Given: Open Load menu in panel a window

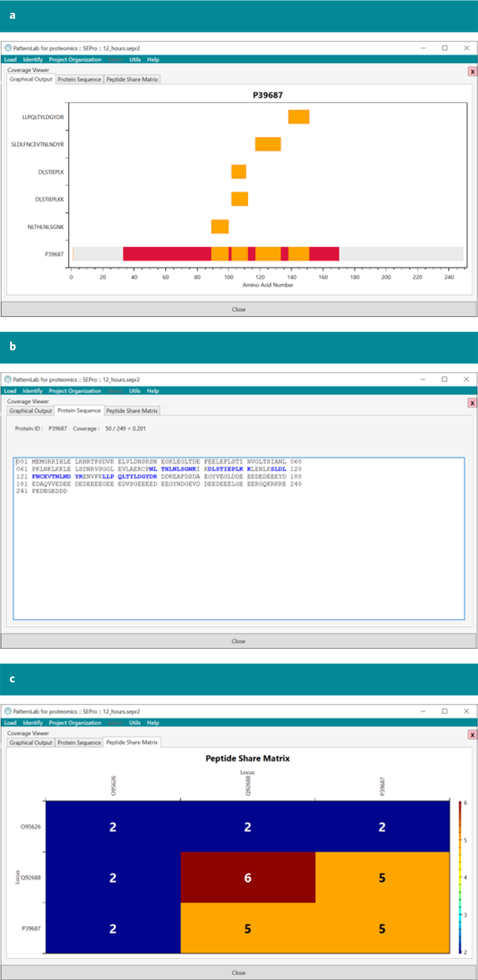Looking at the screenshot, I should point(10,59).
